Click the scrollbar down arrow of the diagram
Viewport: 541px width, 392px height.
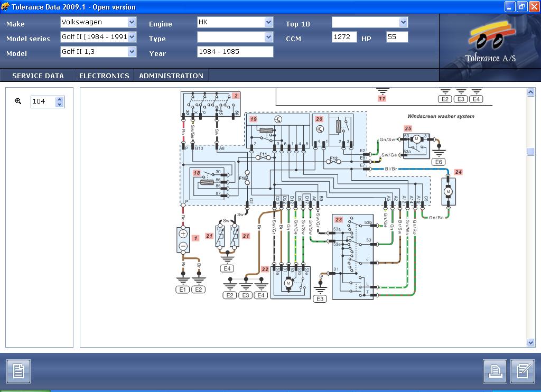point(530,342)
